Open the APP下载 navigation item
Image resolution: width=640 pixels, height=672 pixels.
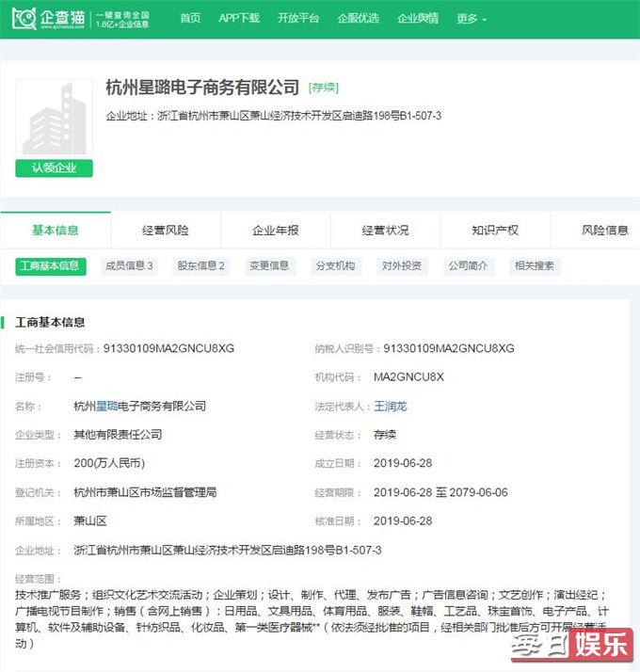(x=239, y=19)
